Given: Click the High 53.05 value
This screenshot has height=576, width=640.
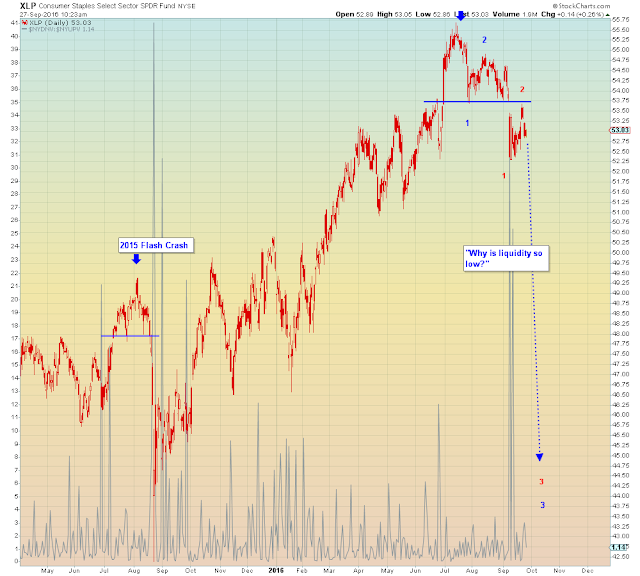Looking at the screenshot, I should 394,14.
